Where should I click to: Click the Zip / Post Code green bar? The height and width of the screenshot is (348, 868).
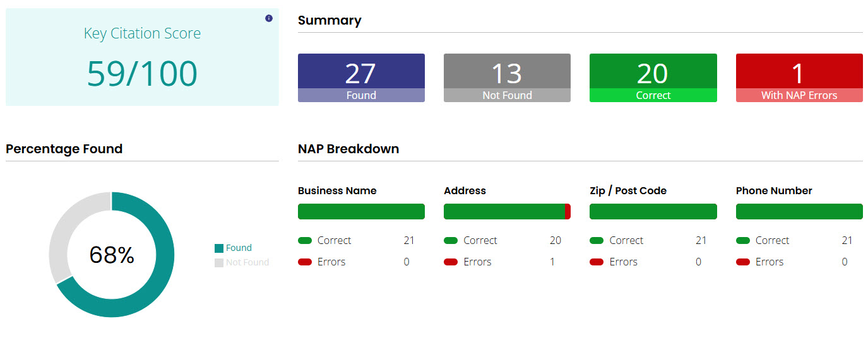coord(653,212)
